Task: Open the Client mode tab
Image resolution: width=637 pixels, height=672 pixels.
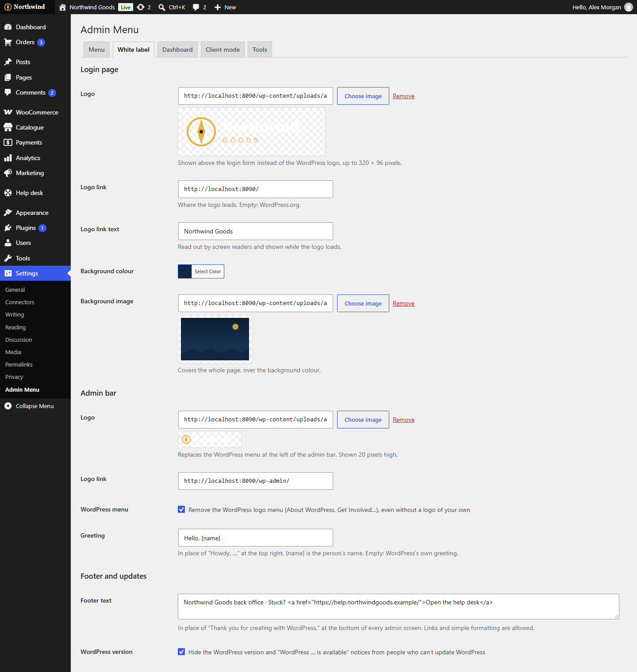Action: [x=223, y=50]
